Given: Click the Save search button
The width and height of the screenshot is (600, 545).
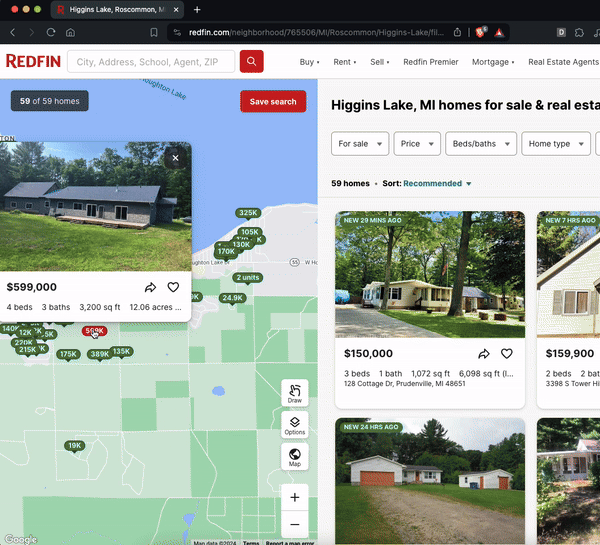Looking at the screenshot, I should [x=273, y=101].
